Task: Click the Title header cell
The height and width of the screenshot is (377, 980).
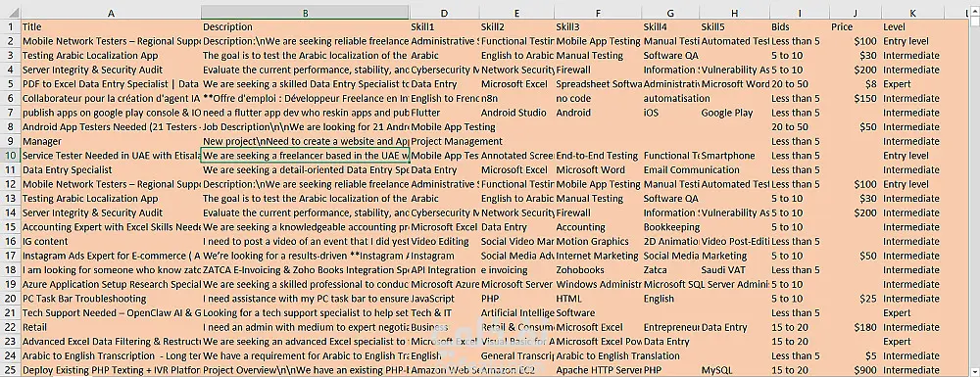Action: coord(112,26)
